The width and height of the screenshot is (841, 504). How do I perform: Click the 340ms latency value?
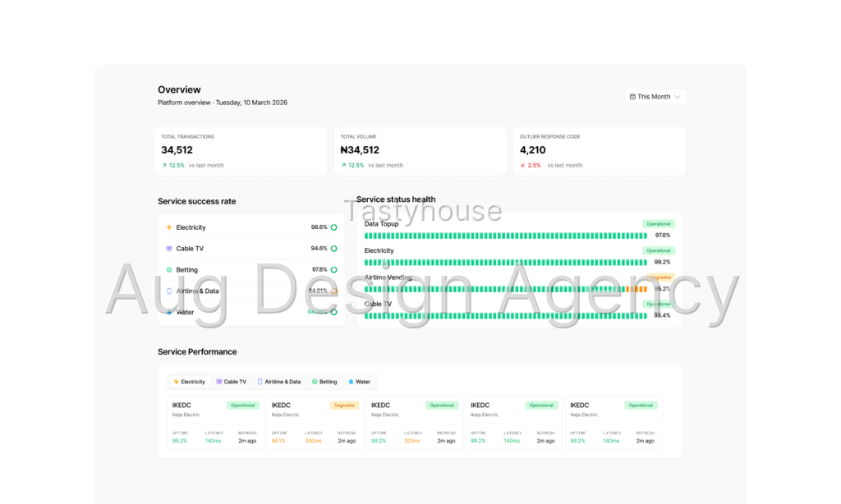313,441
